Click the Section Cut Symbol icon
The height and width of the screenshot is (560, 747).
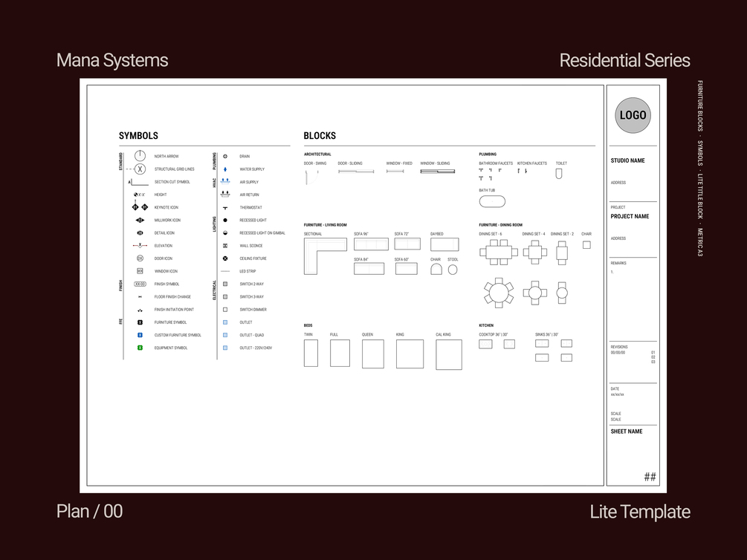138,182
